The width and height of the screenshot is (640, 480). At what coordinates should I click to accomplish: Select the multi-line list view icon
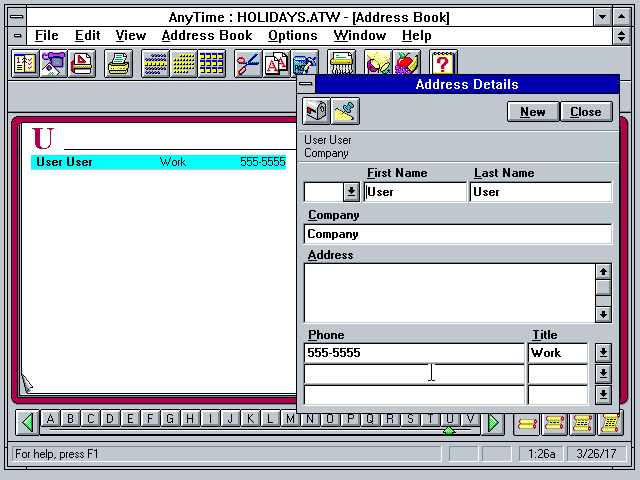pos(183,64)
